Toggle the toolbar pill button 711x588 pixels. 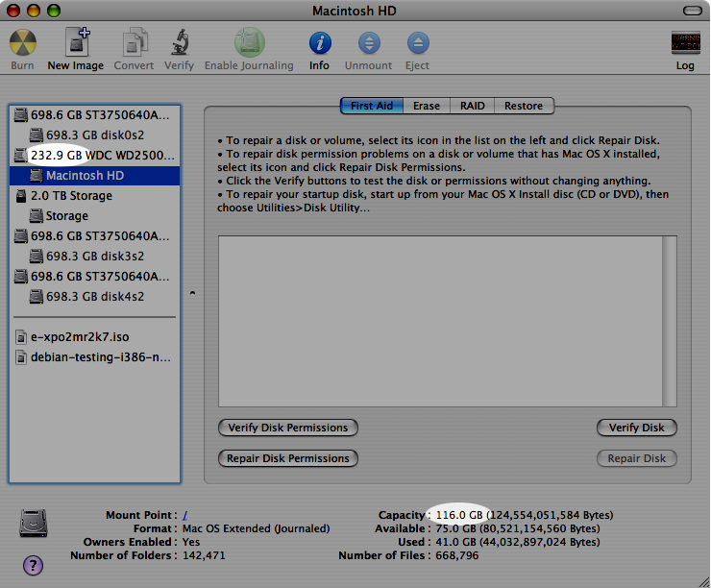693,11
